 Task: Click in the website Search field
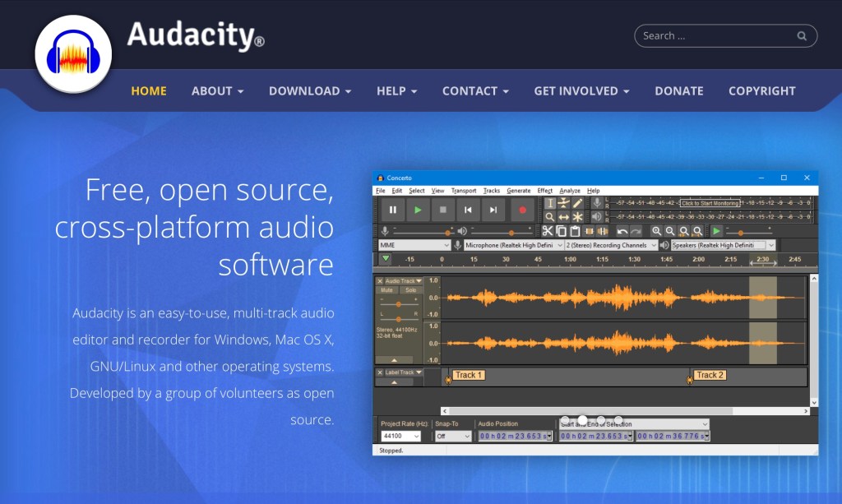click(x=715, y=36)
